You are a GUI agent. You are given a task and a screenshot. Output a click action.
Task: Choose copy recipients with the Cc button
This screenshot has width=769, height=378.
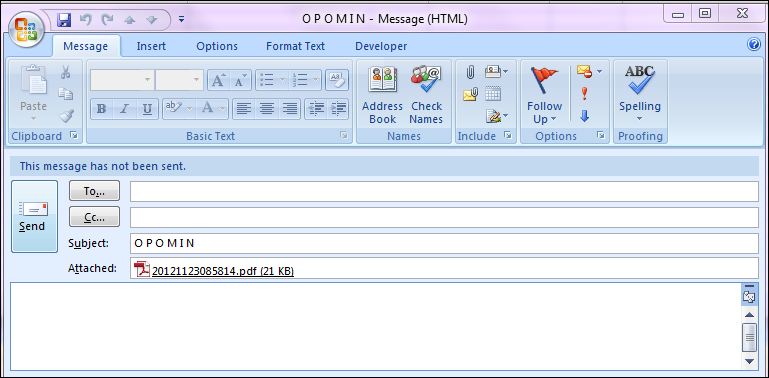tap(95, 217)
